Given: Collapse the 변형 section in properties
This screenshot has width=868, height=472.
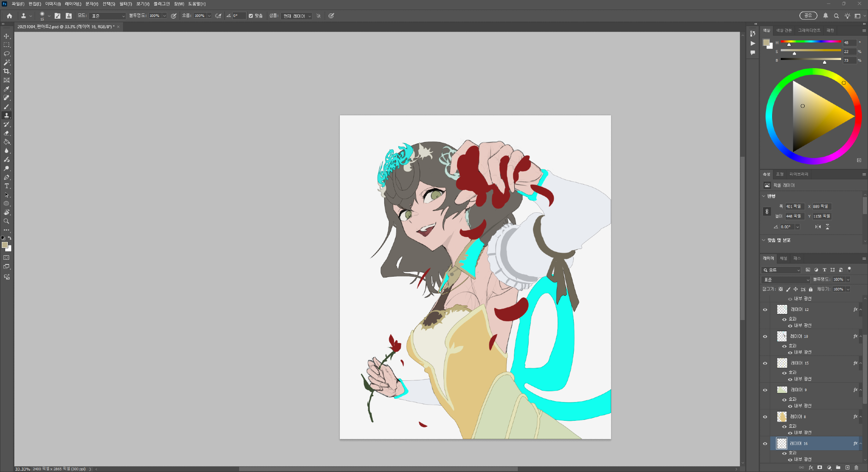Looking at the screenshot, I should click(764, 196).
